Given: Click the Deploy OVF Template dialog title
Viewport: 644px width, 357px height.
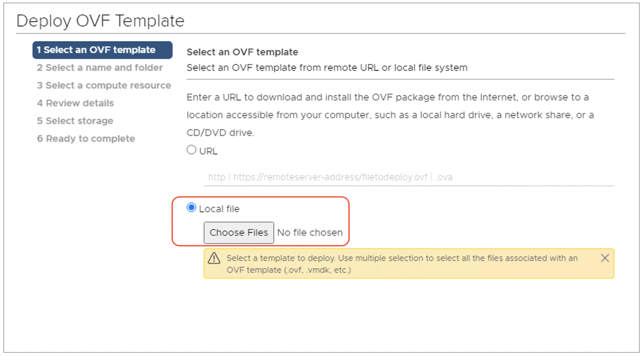Looking at the screenshot, I should point(100,21).
